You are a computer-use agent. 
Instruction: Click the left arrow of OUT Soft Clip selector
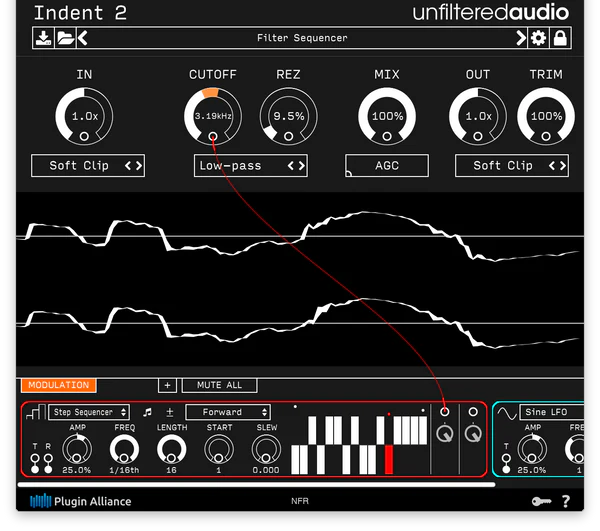tap(552, 166)
